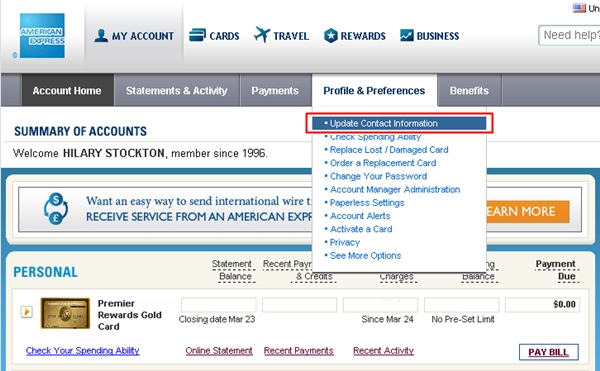Click the Need help search field
The height and width of the screenshot is (371, 600).
coord(569,35)
